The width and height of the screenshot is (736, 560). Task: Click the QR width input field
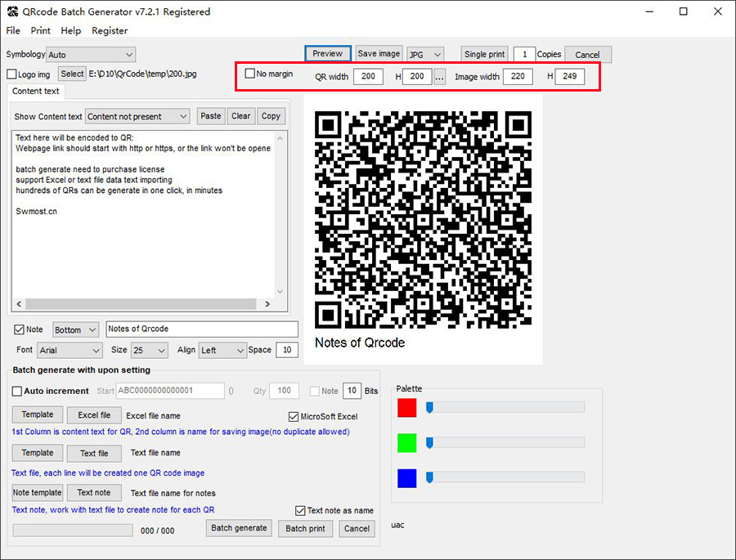pos(368,76)
